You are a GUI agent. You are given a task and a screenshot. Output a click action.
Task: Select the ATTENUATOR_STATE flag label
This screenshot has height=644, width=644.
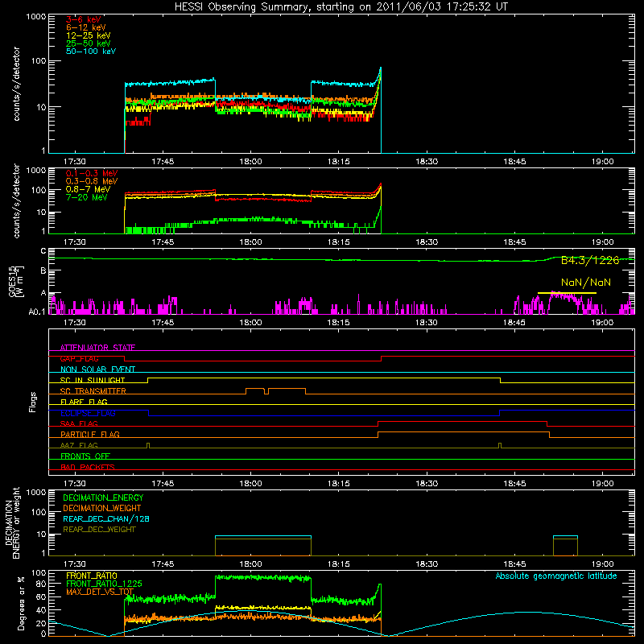coord(97,348)
